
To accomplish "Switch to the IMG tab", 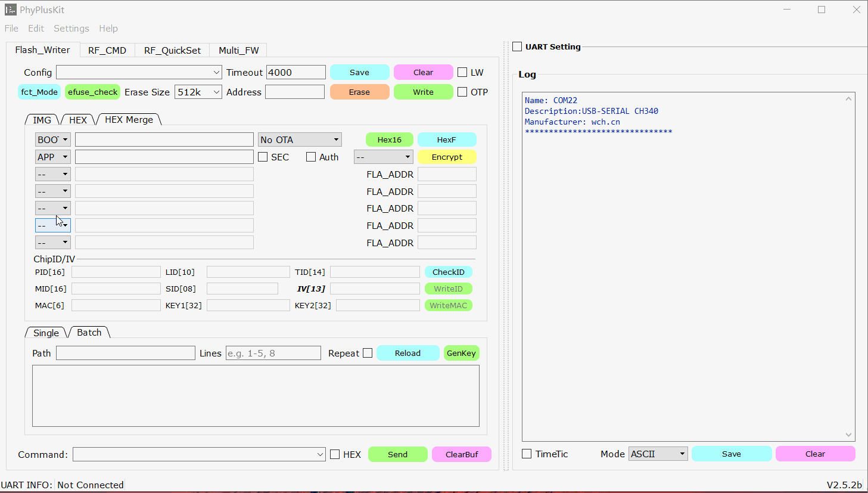I will (x=42, y=120).
